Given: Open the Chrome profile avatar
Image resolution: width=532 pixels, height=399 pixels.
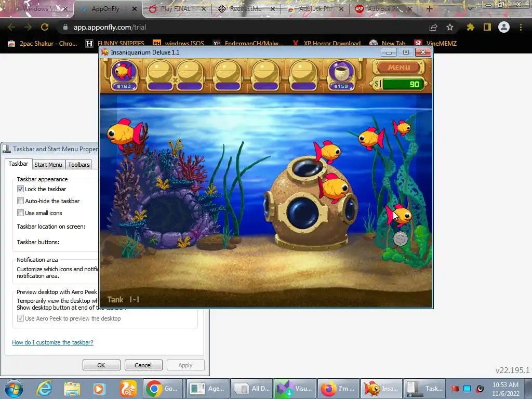Looking at the screenshot, I should pyautogui.click(x=504, y=27).
